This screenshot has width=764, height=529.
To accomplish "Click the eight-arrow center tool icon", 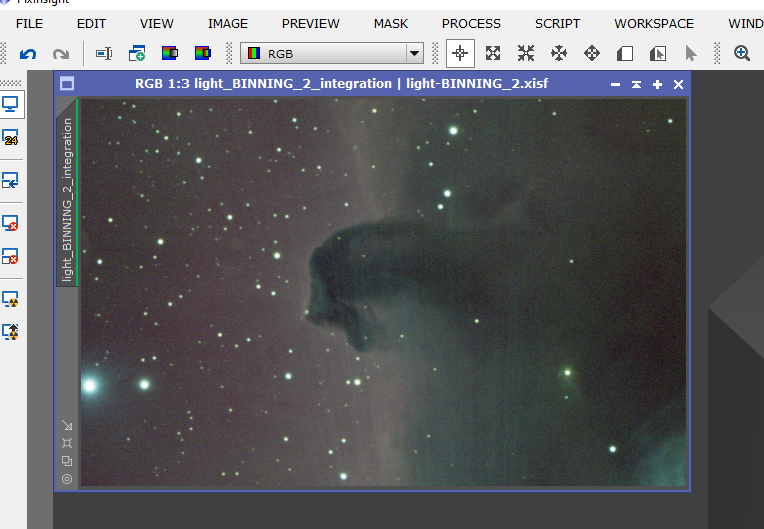I will pyautogui.click(x=559, y=53).
